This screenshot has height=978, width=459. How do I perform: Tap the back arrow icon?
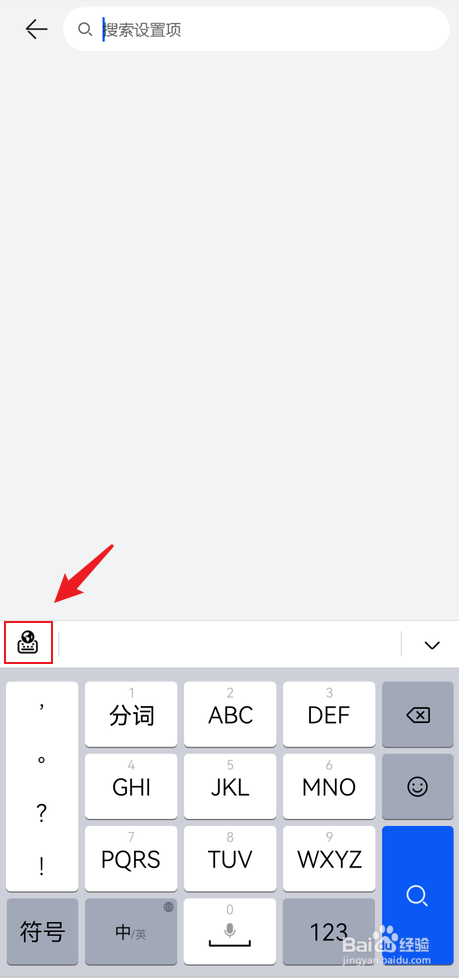click(37, 29)
